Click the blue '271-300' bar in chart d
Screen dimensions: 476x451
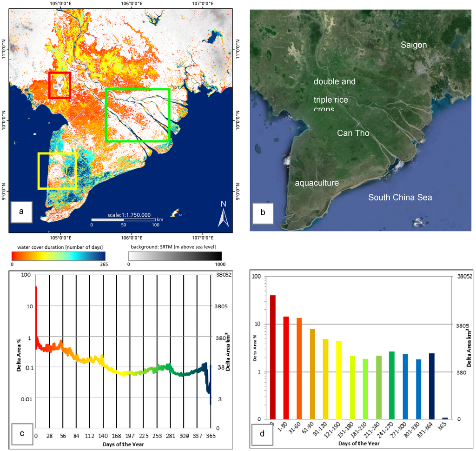click(405, 387)
